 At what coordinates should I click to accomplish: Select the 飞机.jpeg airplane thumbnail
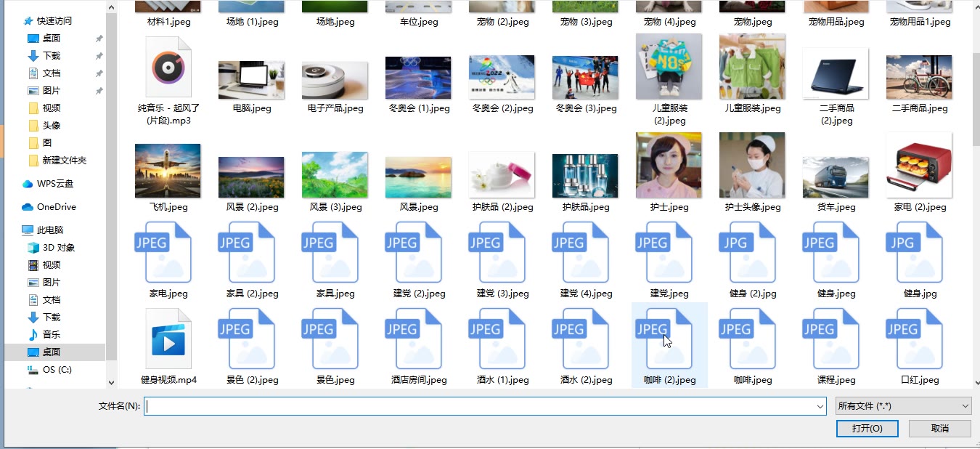point(168,171)
